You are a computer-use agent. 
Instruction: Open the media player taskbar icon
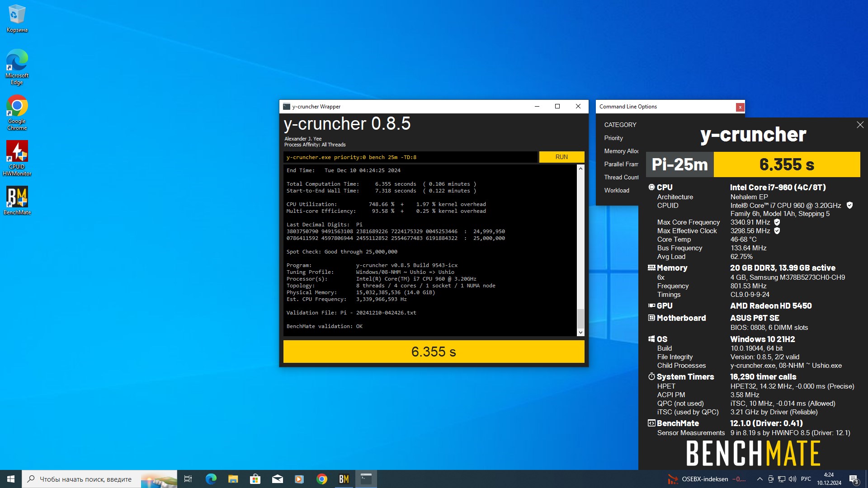pos(299,479)
